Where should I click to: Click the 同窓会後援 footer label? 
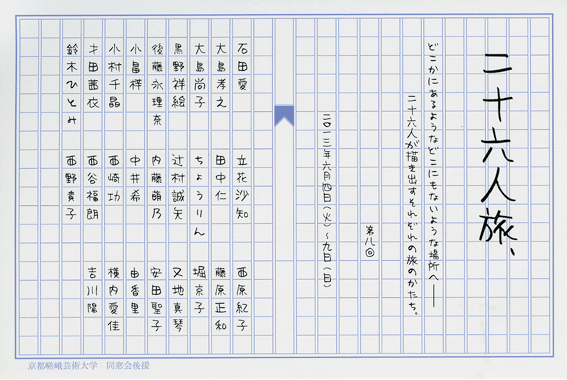(128, 366)
